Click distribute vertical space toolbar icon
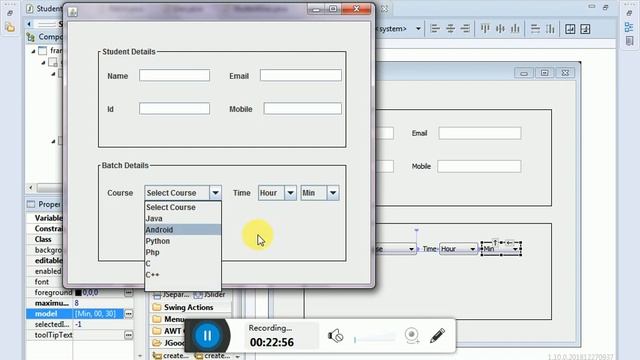This screenshot has width=640, height=360. point(535,29)
